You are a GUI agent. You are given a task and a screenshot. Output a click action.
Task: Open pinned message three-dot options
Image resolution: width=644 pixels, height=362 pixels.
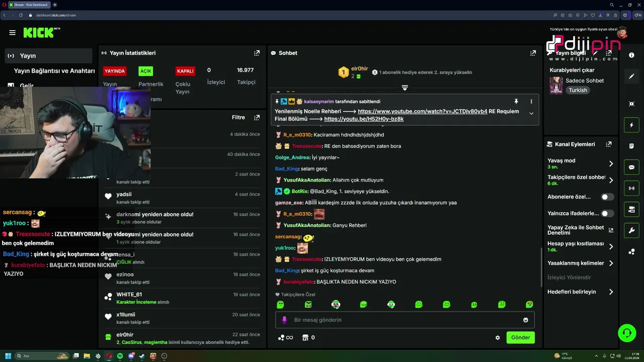[x=531, y=102]
